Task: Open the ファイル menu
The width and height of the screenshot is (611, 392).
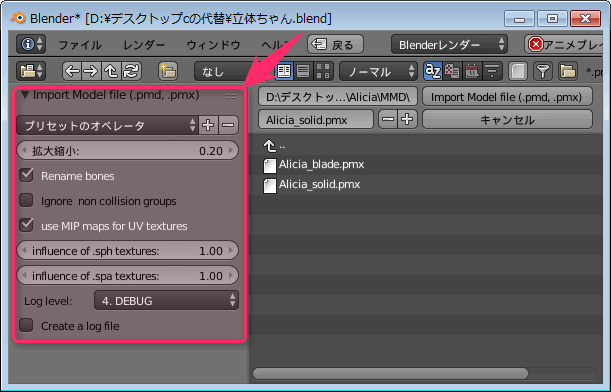Action: coord(80,45)
